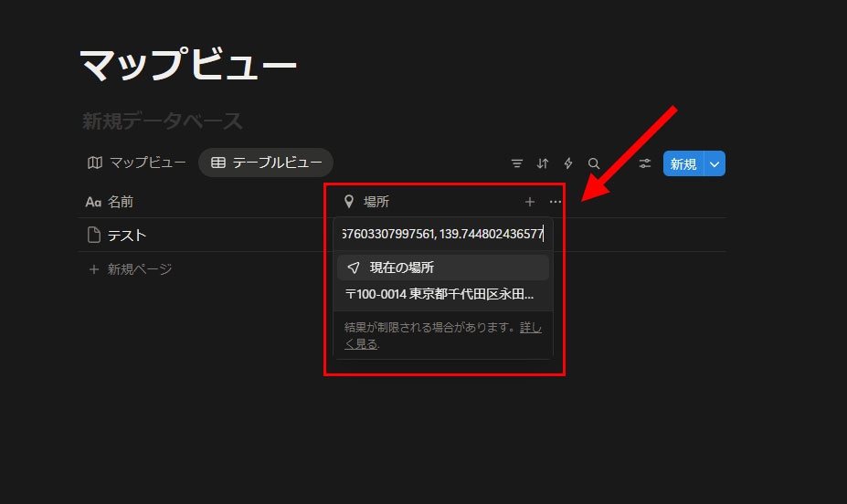Click the blue 新規 button

[683, 164]
